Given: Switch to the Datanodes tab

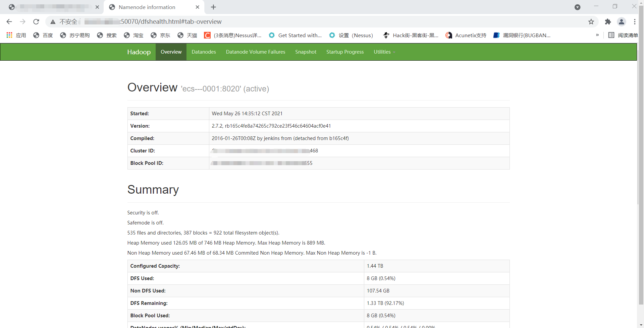Looking at the screenshot, I should 204,52.
